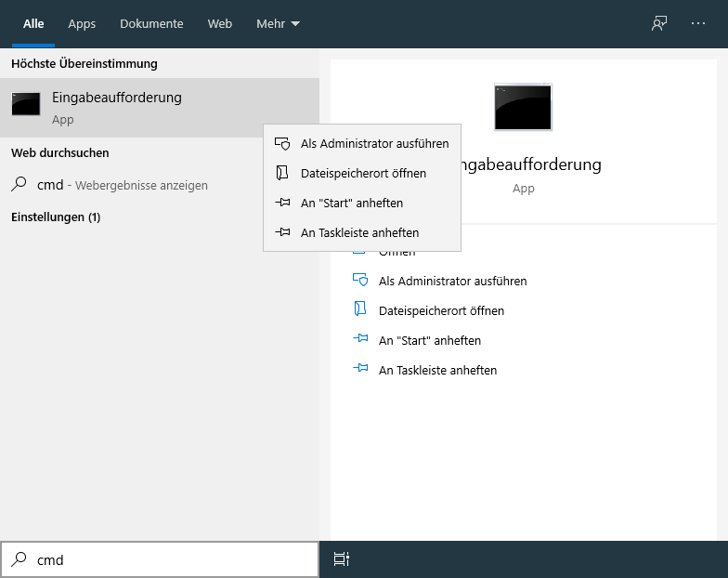Viewport: 728px width, 578px height.
Task: Click the pin icon beside An "Start" anheften in context menu
Action: click(x=282, y=203)
